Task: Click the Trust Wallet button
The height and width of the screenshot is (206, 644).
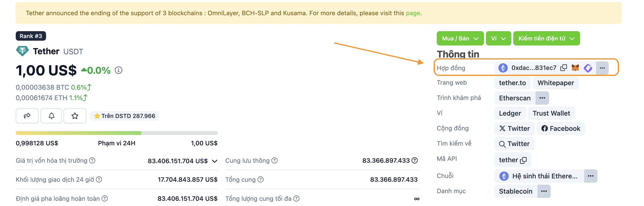Action: pyautogui.click(x=551, y=113)
